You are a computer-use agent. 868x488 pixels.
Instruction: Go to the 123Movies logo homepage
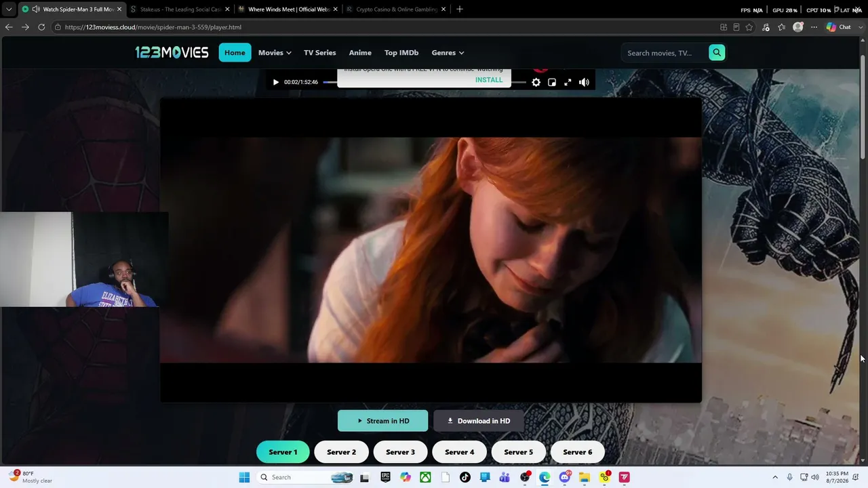pos(172,52)
